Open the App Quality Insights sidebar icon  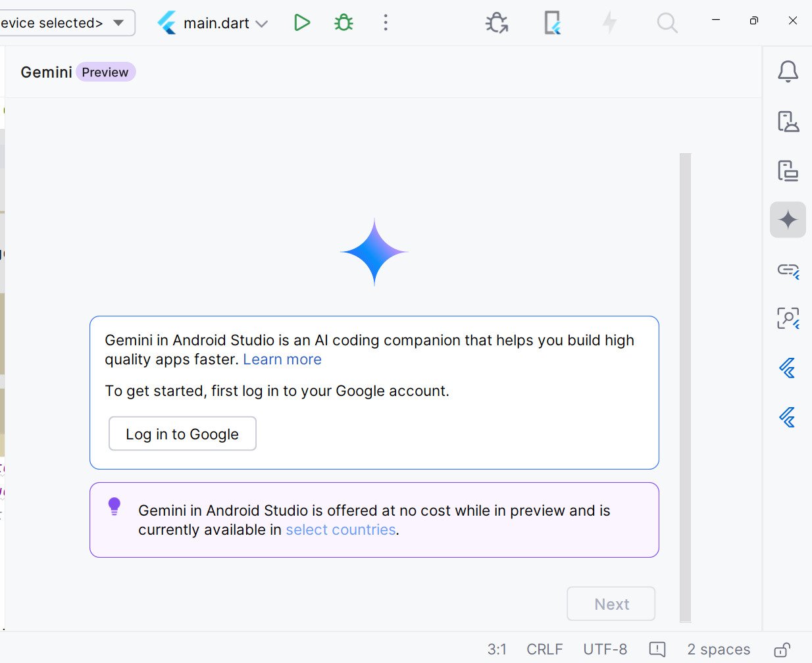tap(788, 318)
